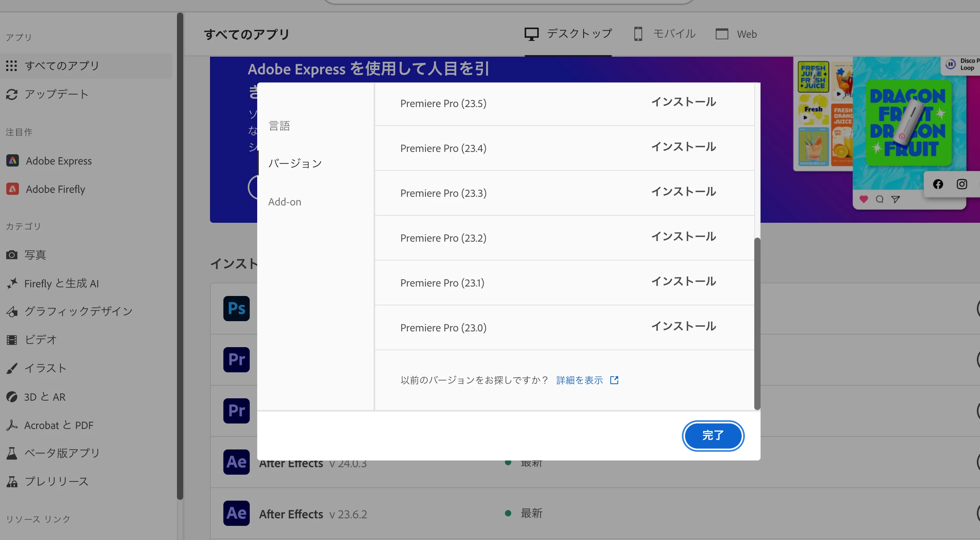
Task: Open the Adobe Firefly sidebar icon
Action: click(x=13, y=189)
